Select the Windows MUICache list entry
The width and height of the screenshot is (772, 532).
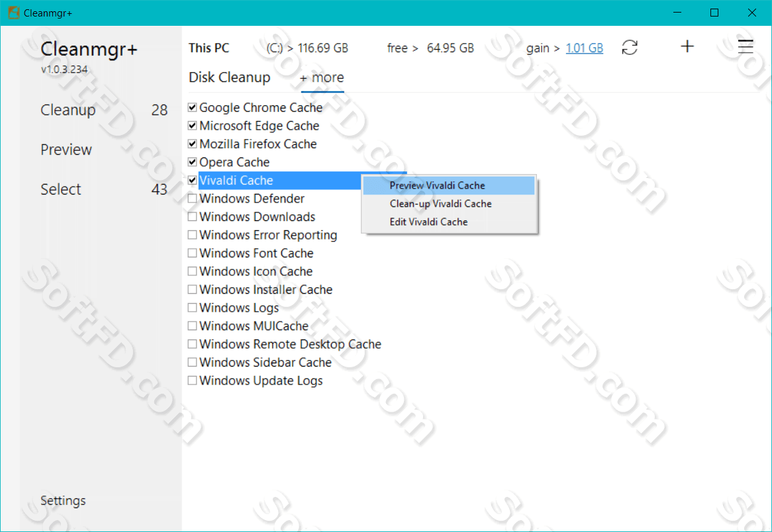coord(254,326)
